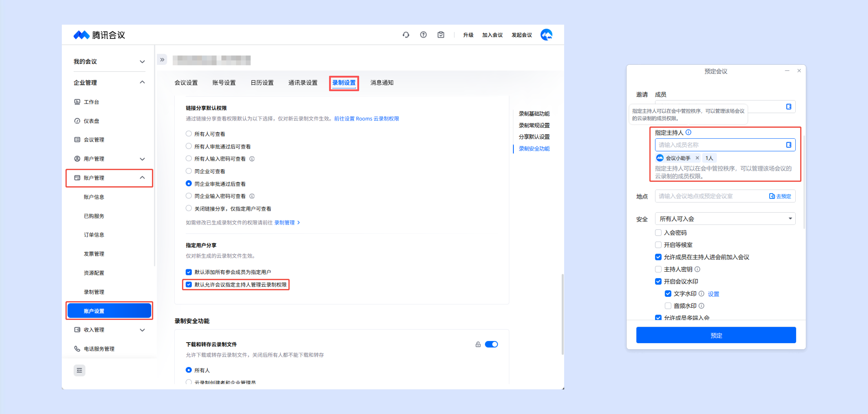This screenshot has width=868, height=414.
Task: Switch to the 会议设置 tab
Action: coord(186,83)
